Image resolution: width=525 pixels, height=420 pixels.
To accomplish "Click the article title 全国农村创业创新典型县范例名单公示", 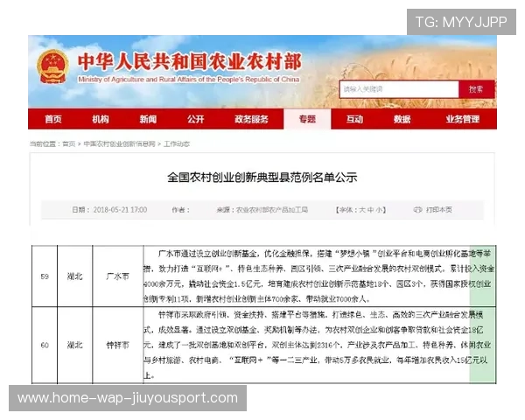I will pos(262,177).
